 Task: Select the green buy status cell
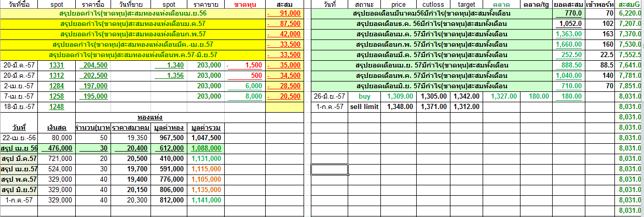[365, 97]
